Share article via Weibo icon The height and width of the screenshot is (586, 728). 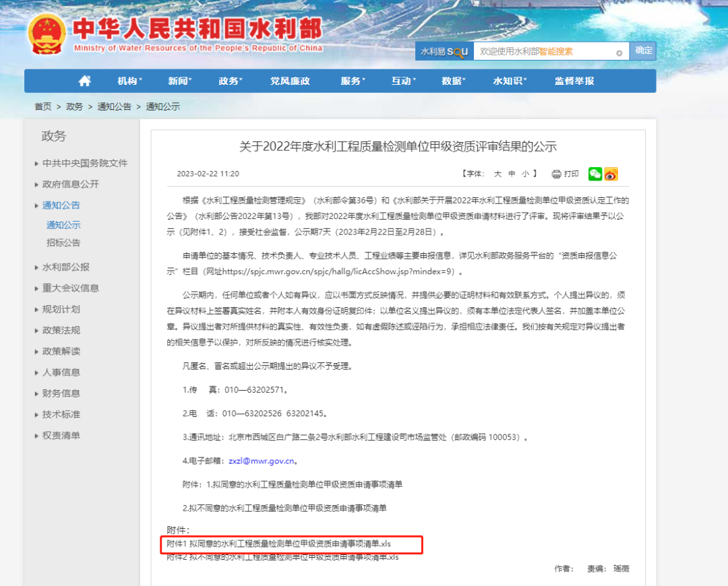611,174
